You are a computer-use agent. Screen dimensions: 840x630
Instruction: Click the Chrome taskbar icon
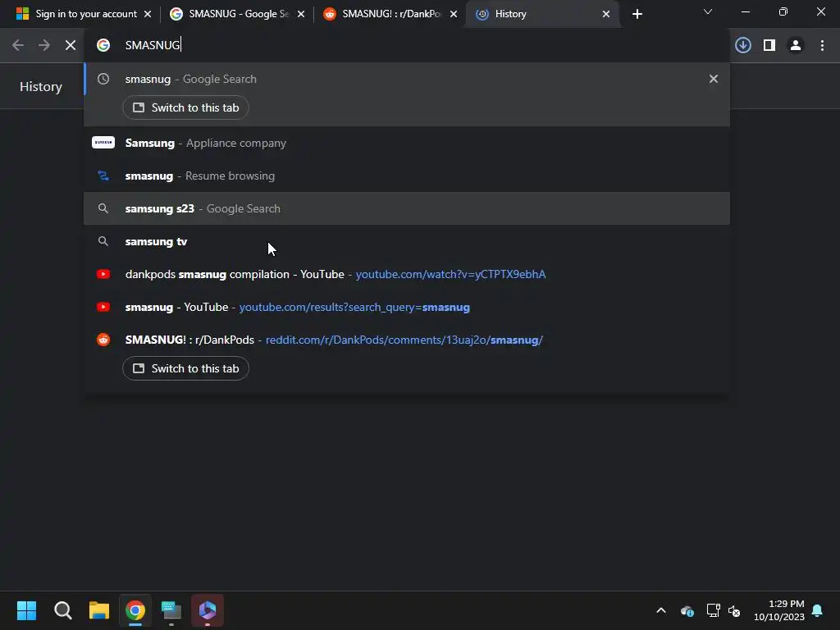(135, 610)
